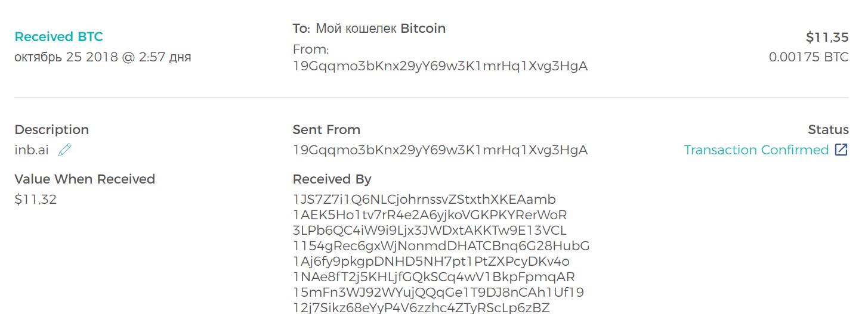Click received address starting with 1NAe8fT2j5
Viewport: 868px width, 314px height.
click(x=434, y=276)
